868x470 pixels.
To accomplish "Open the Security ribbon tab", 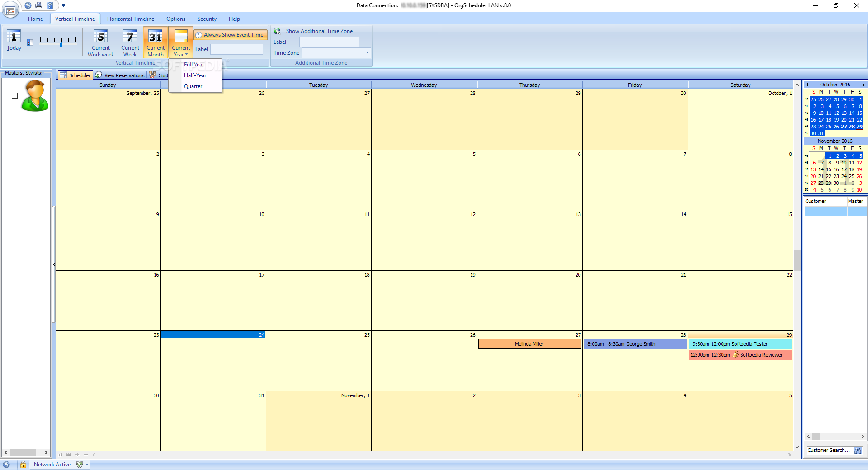I will 207,19.
